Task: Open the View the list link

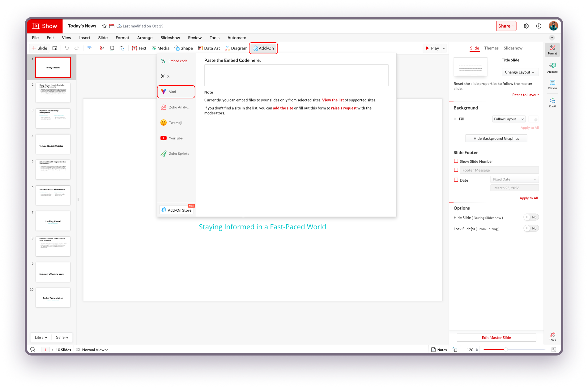Action: [x=333, y=100]
